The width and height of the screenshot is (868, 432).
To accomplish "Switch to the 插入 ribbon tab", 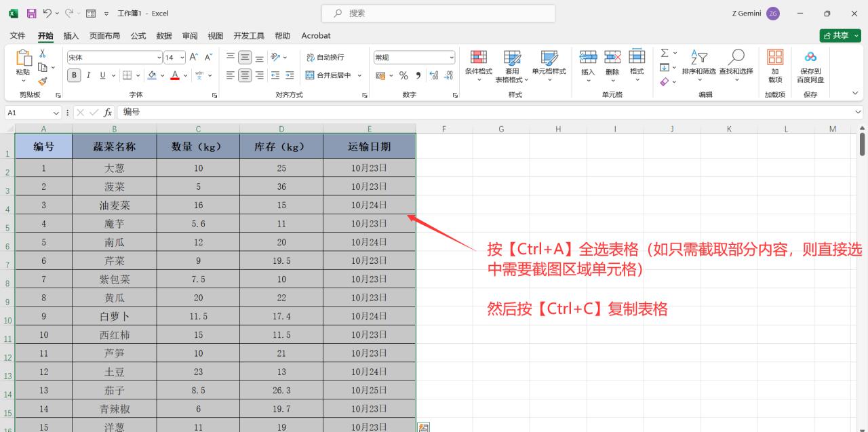I will (x=71, y=35).
